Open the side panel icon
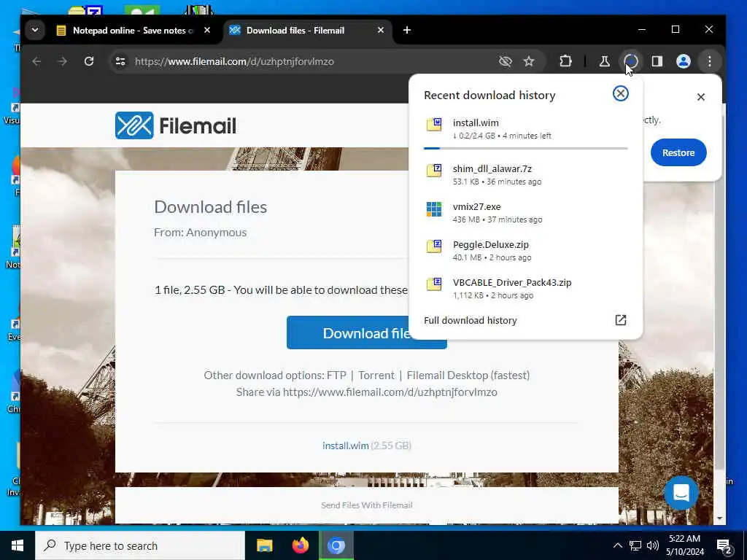 657,61
